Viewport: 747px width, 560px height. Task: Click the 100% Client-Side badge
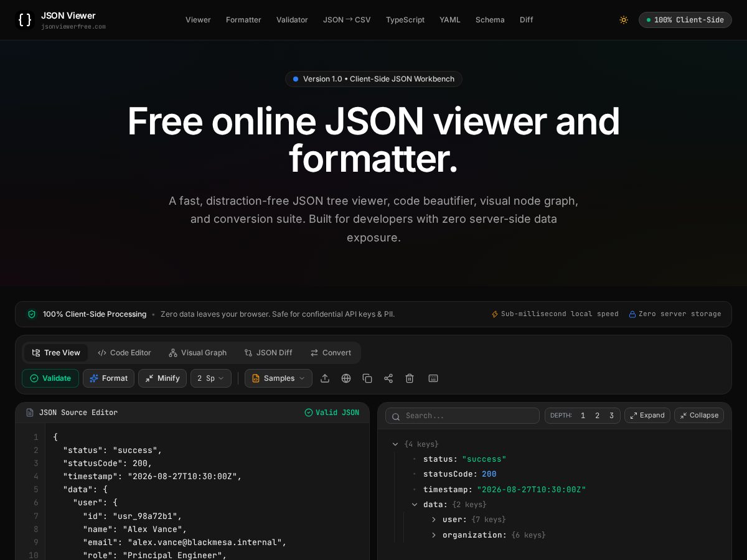[685, 20]
